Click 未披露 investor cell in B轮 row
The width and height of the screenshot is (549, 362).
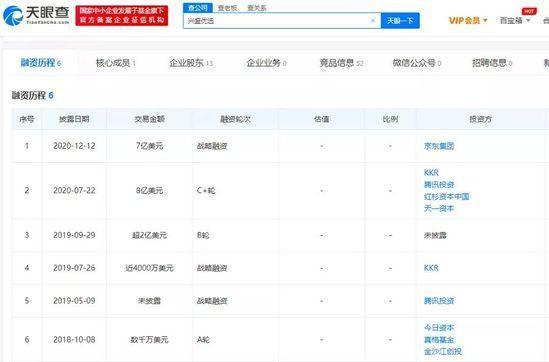435,235
